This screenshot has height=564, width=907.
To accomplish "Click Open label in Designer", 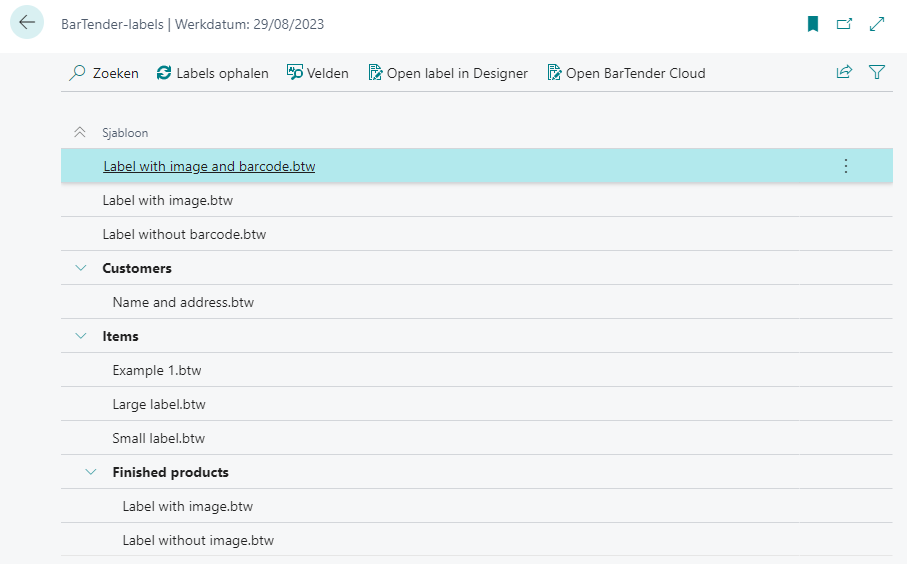I will (x=447, y=73).
